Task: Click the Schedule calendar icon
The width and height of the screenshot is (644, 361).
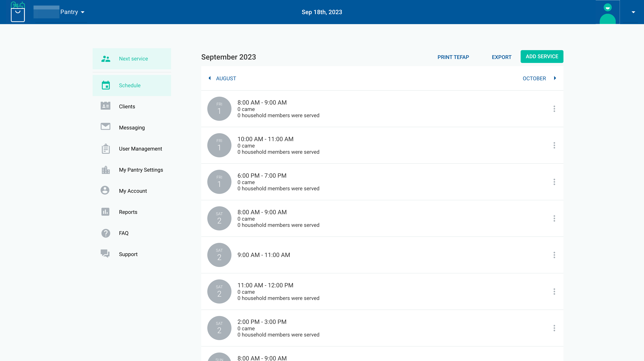Action: (106, 85)
